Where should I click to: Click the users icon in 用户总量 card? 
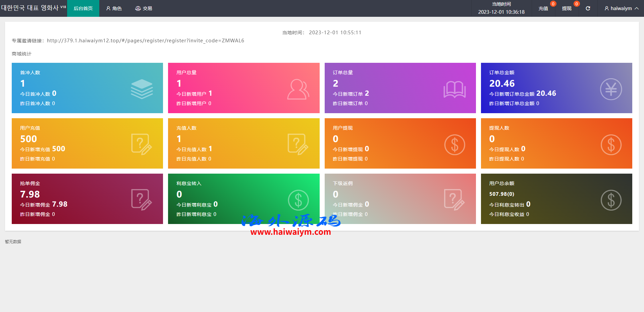298,89
